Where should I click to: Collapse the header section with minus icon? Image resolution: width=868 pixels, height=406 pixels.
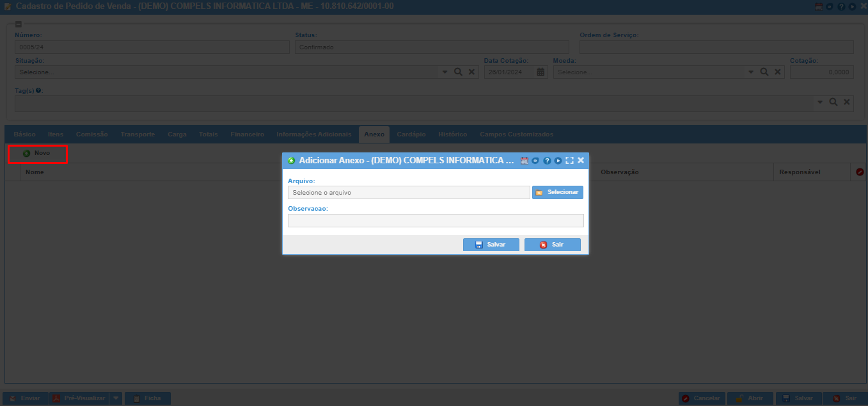(19, 24)
